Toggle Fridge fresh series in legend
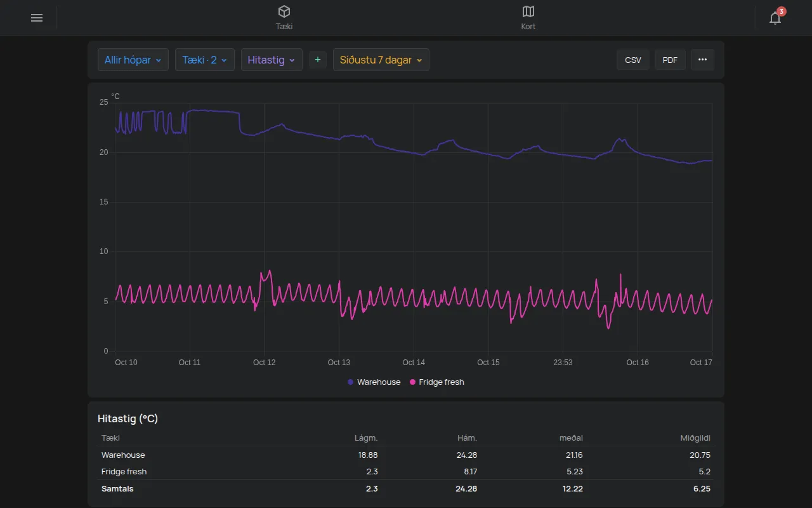Screen dimensions: 812x508 pos(437,382)
